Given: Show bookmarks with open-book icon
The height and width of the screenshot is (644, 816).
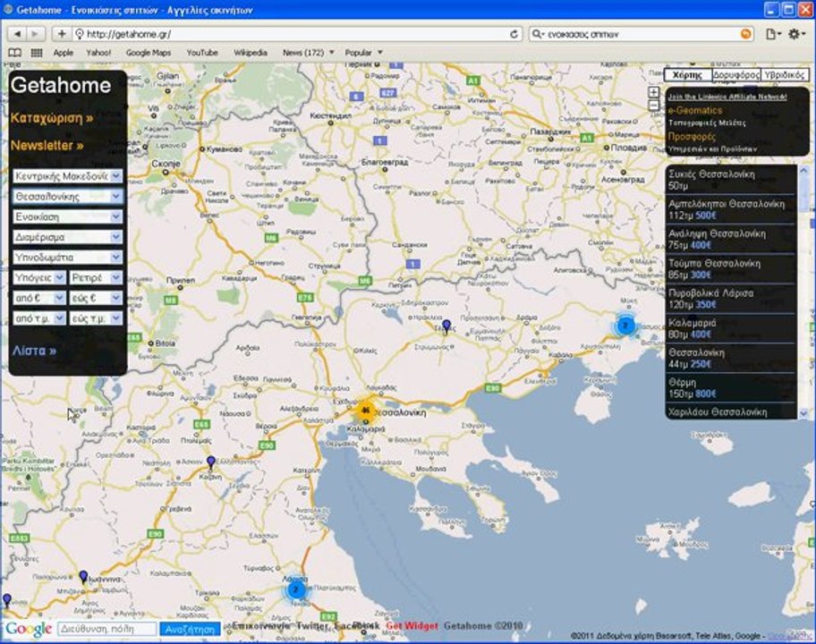Looking at the screenshot, I should pyautogui.click(x=15, y=53).
